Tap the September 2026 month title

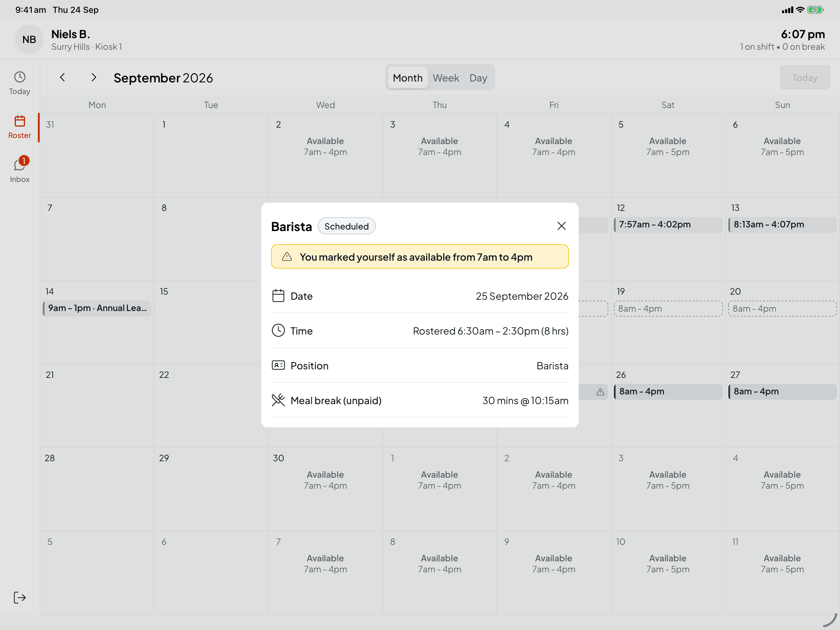click(163, 78)
